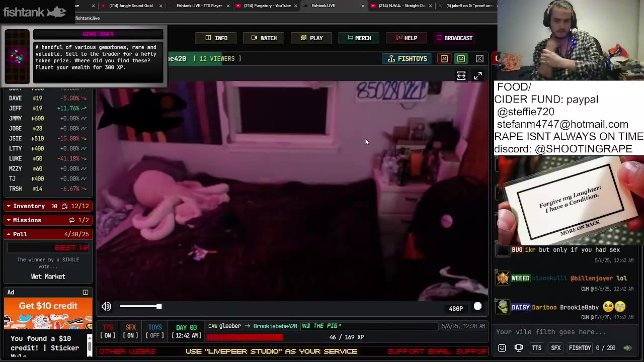Screen dimensions: 644x362
Task: Open the WATCH menu
Action: (264, 38)
